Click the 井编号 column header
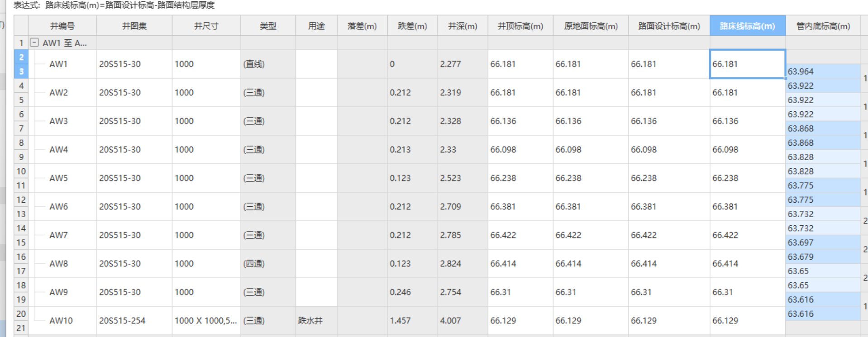This screenshot has width=868, height=337. click(62, 26)
